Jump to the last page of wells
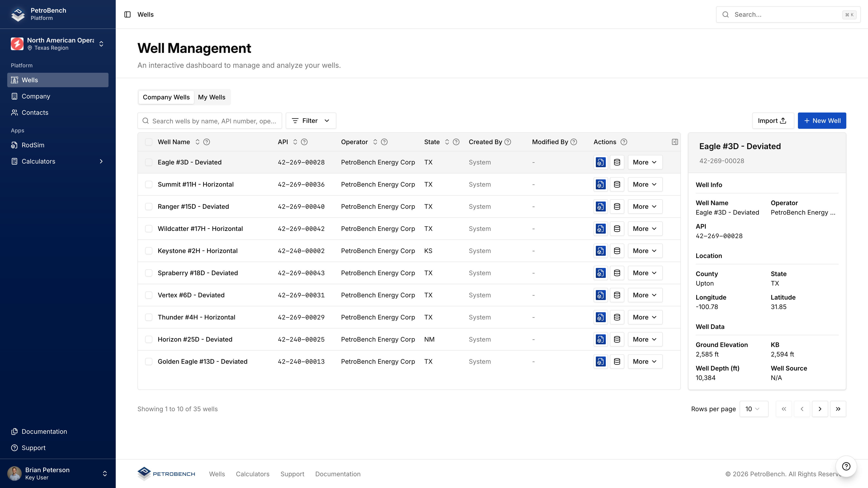The width and height of the screenshot is (868, 488). pyautogui.click(x=838, y=409)
